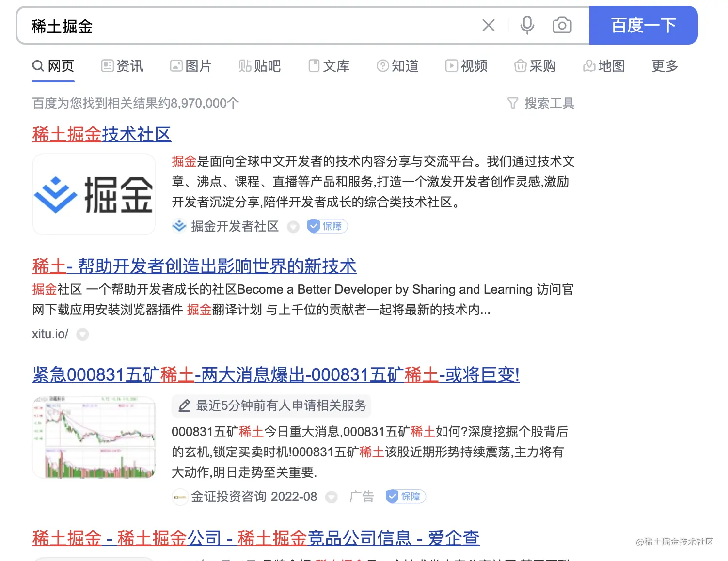Click the 百度一下 search button
728x561 pixels.
tap(643, 25)
